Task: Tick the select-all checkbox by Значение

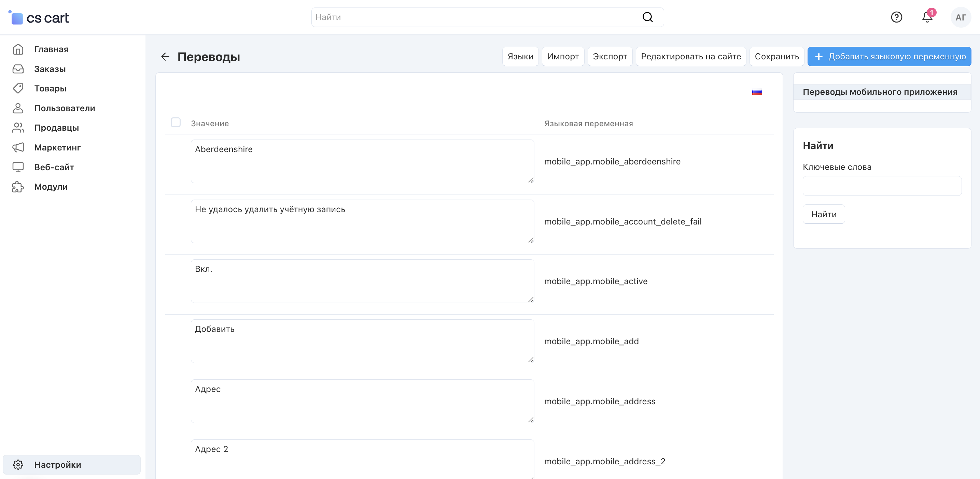Action: (x=176, y=122)
